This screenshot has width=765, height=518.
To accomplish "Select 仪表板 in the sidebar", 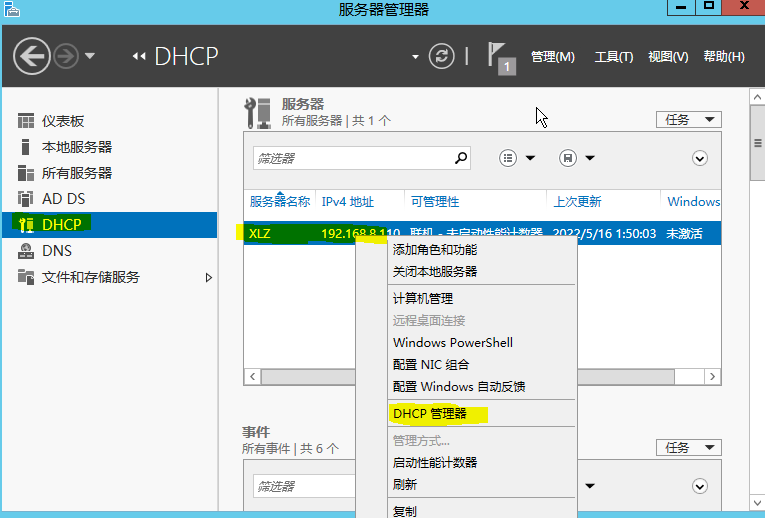I will (x=110, y=120).
